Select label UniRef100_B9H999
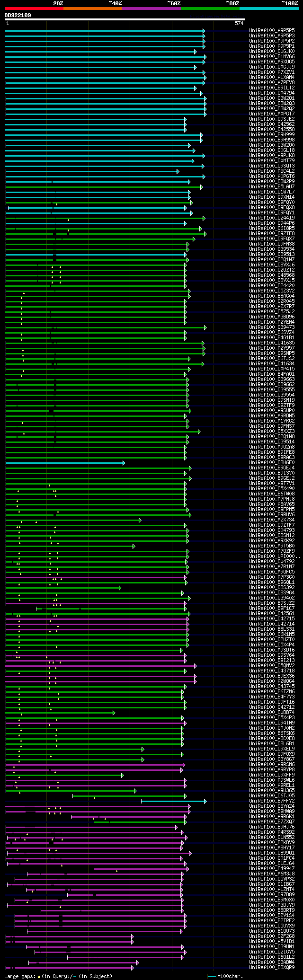303x980 pixels. (272, 134)
